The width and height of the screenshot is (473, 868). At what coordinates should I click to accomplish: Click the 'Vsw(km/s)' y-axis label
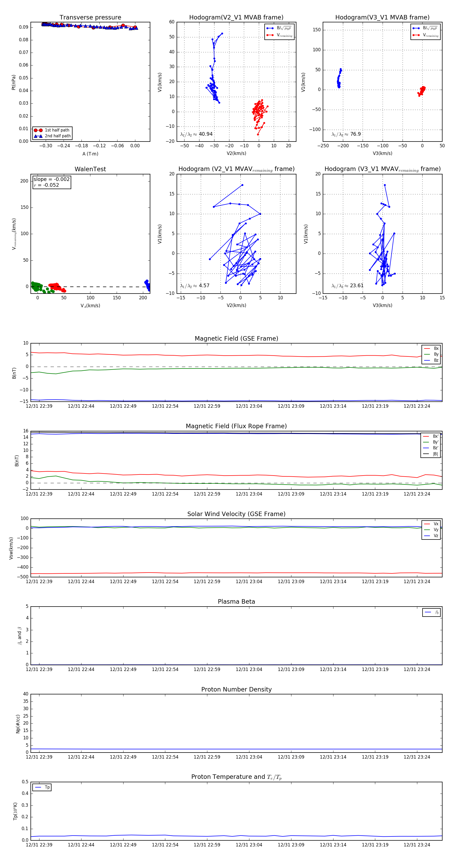click(x=11, y=548)
